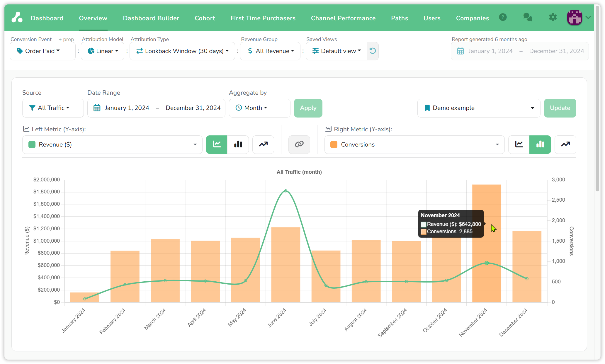Image resolution: width=605 pixels, height=364 pixels.
Task: Open the First Time Purchasers tab
Action: (263, 18)
